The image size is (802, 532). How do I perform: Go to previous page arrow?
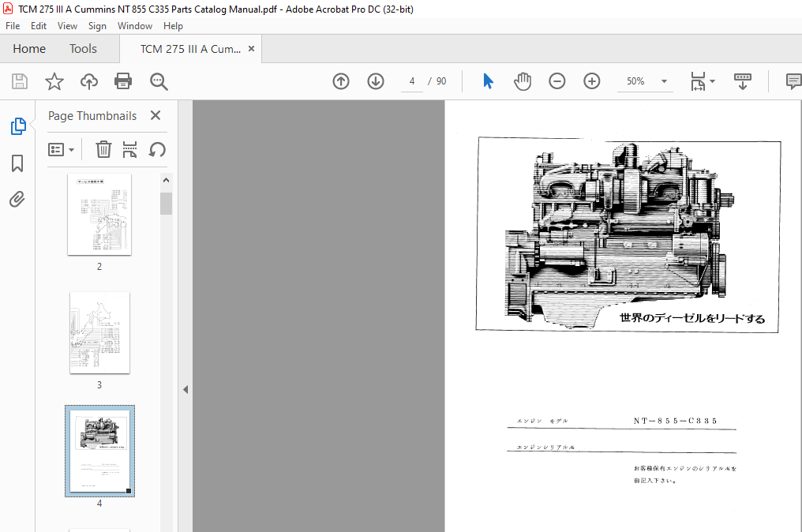click(x=341, y=81)
